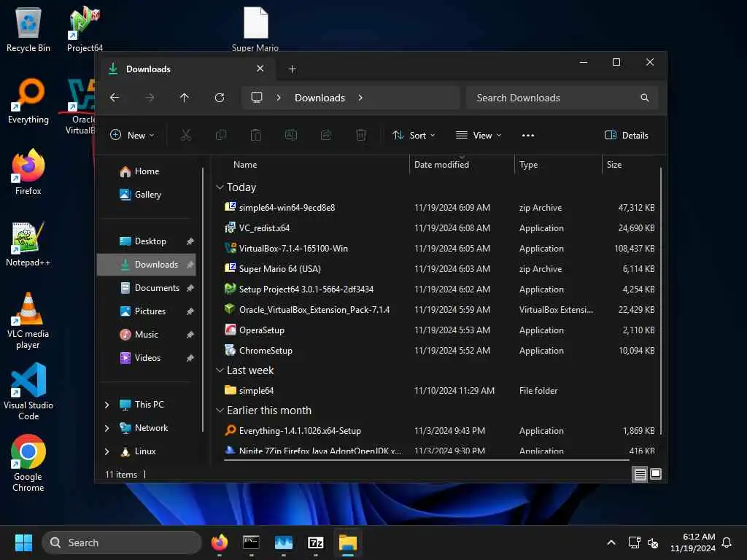Click the taskbar Search box
Image resolution: width=747 pixels, height=560 pixels.
(x=122, y=542)
